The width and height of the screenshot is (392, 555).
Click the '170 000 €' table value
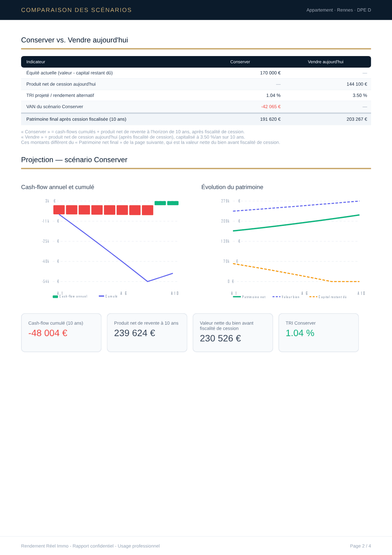tap(270, 73)
